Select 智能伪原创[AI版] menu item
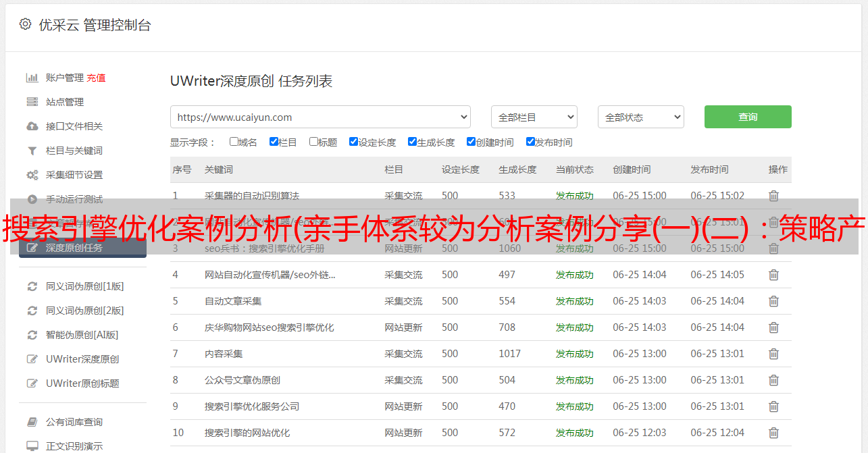868x453 pixels. (82, 335)
